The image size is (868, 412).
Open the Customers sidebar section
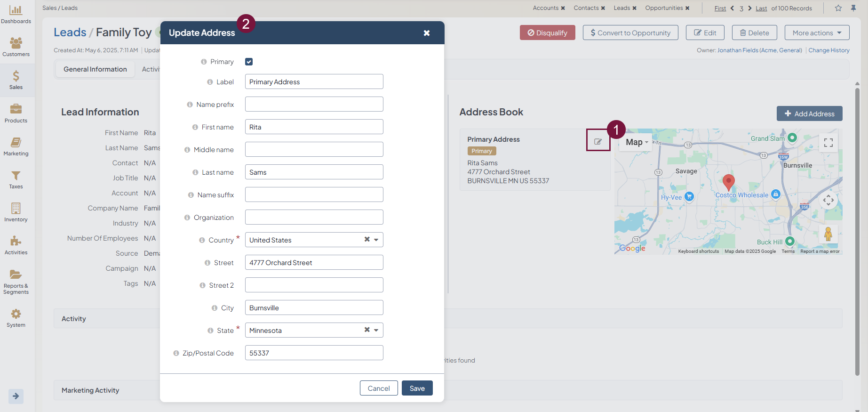tap(16, 47)
